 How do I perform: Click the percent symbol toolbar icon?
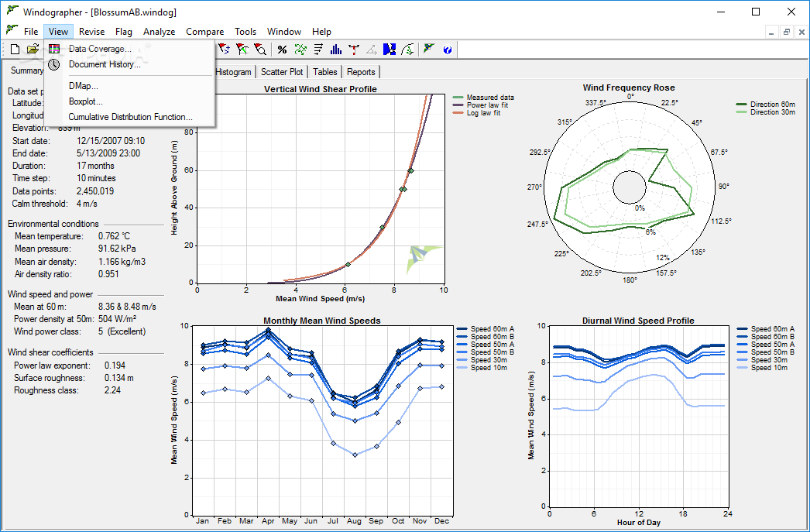point(282,50)
